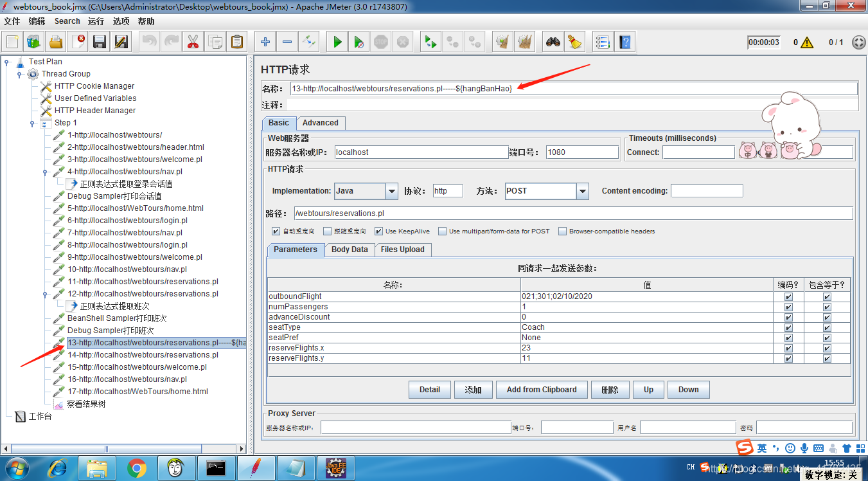Viewport: 868px width, 481px height.
Task: Save the test plan with floppy icon
Action: (100, 42)
